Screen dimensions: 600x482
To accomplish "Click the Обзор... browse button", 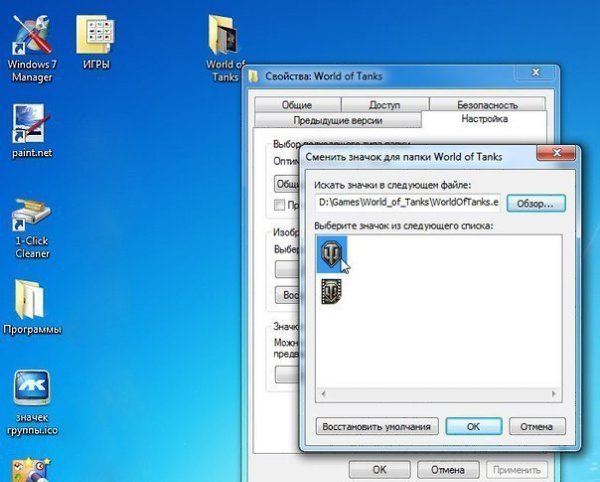I will (x=536, y=204).
